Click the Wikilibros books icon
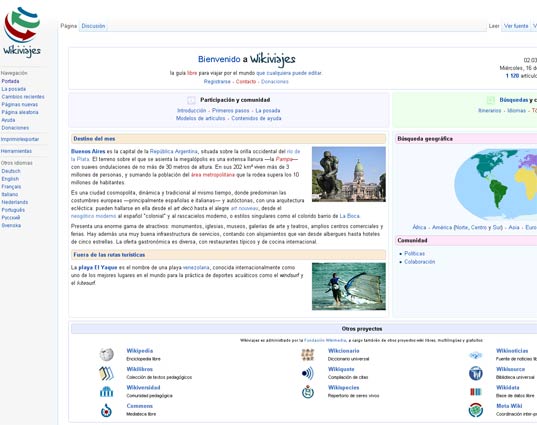The height and width of the screenshot is (425, 537). [x=107, y=373]
